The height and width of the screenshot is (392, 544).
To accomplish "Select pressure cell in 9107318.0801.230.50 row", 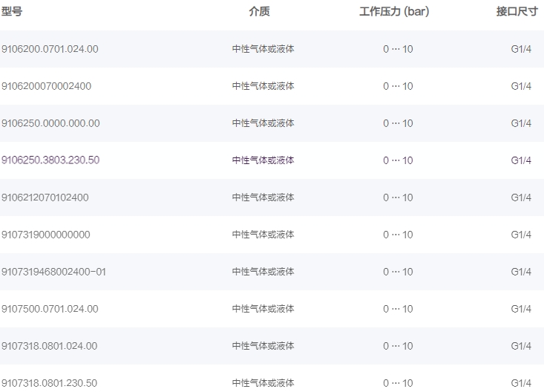I will point(398,383).
